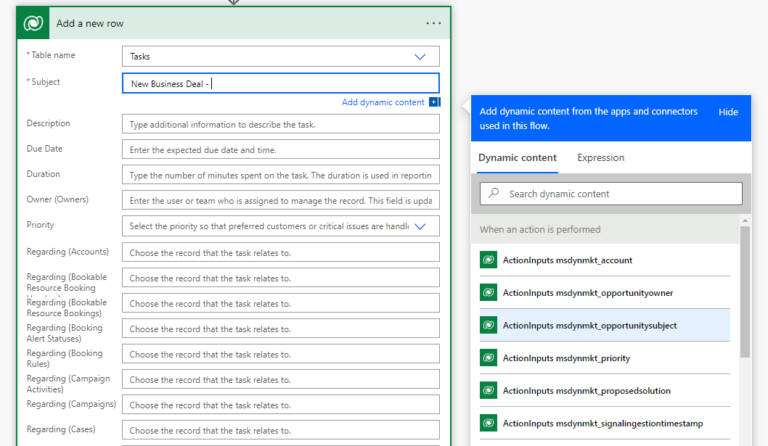The image size is (768, 446).
Task: Switch to the Expression tab
Action: [600, 158]
